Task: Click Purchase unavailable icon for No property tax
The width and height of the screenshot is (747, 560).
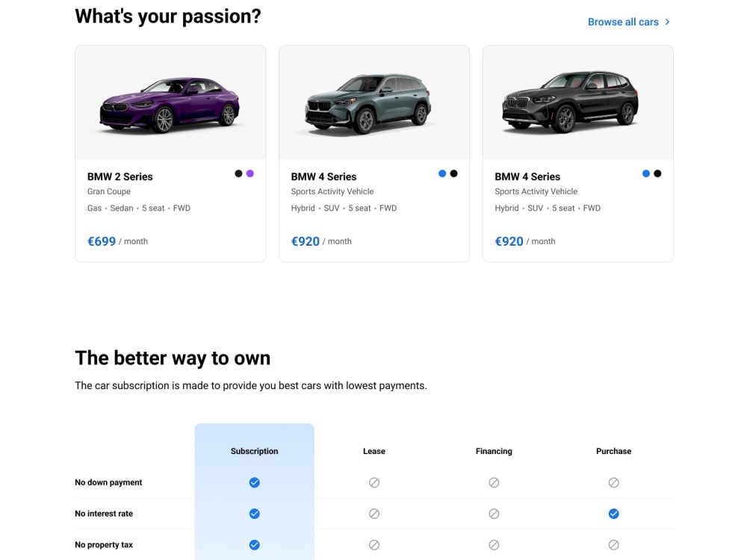Action: (x=613, y=544)
